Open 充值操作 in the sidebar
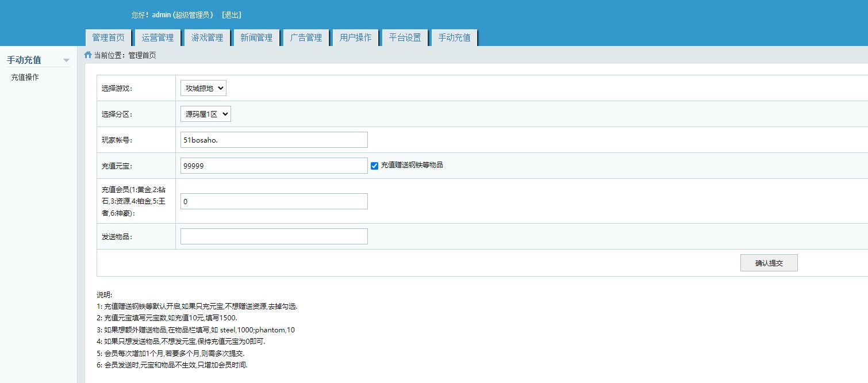The image size is (868, 383). click(x=25, y=77)
